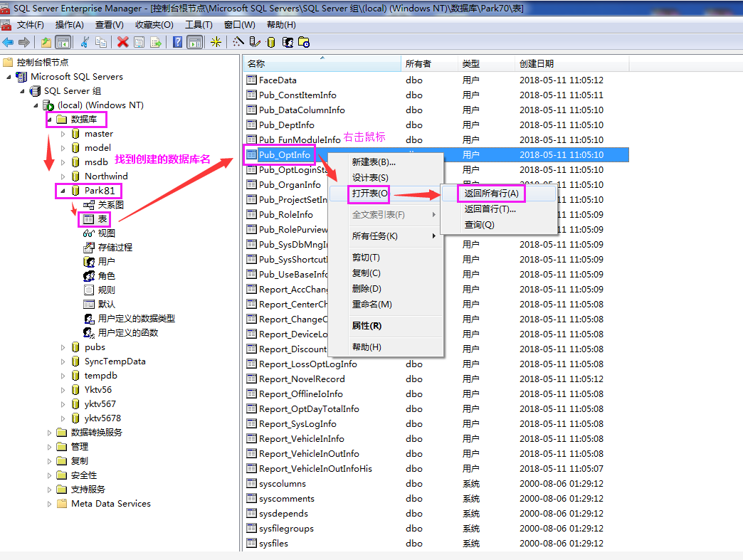
Task: Select 属性(R) in context menu
Action: [386, 325]
